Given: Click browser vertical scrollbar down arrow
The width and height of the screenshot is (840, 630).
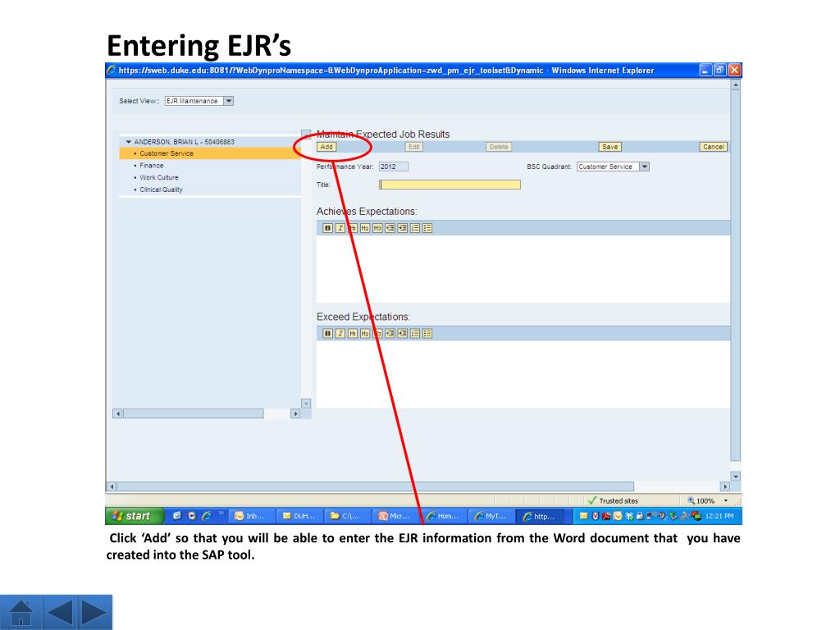Looking at the screenshot, I should 736,477.
